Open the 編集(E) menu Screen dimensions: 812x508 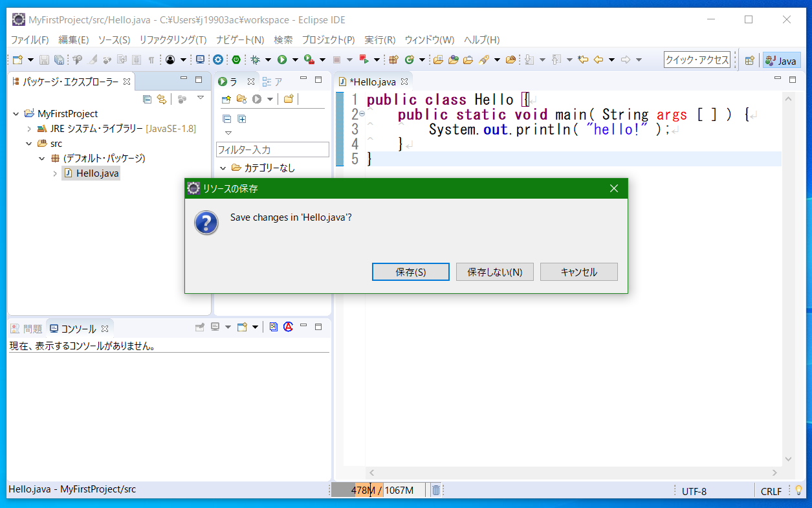click(74, 39)
